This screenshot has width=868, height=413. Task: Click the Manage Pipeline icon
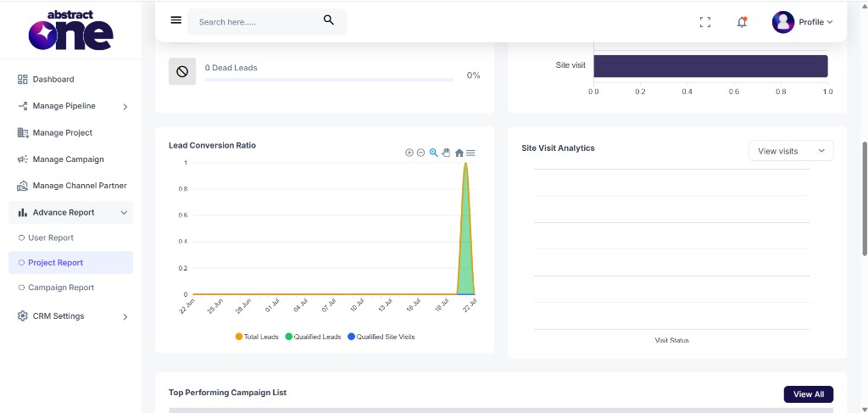[23, 106]
